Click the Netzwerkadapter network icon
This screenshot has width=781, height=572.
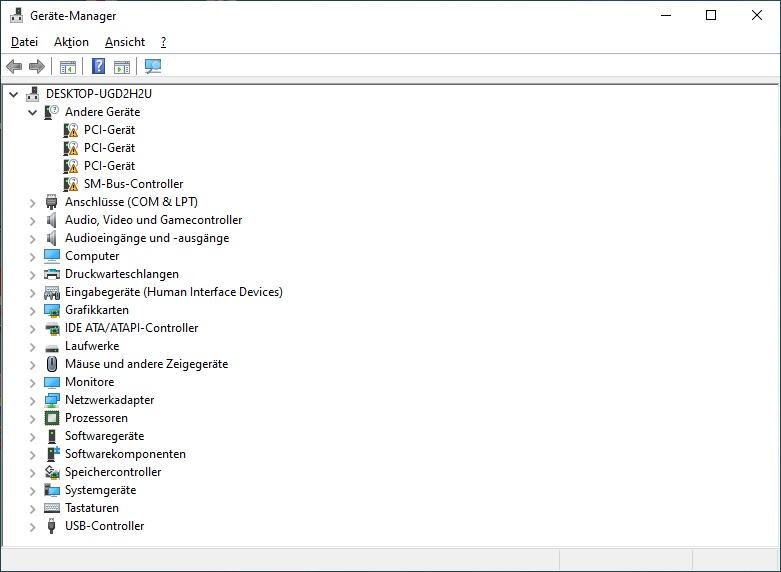52,400
